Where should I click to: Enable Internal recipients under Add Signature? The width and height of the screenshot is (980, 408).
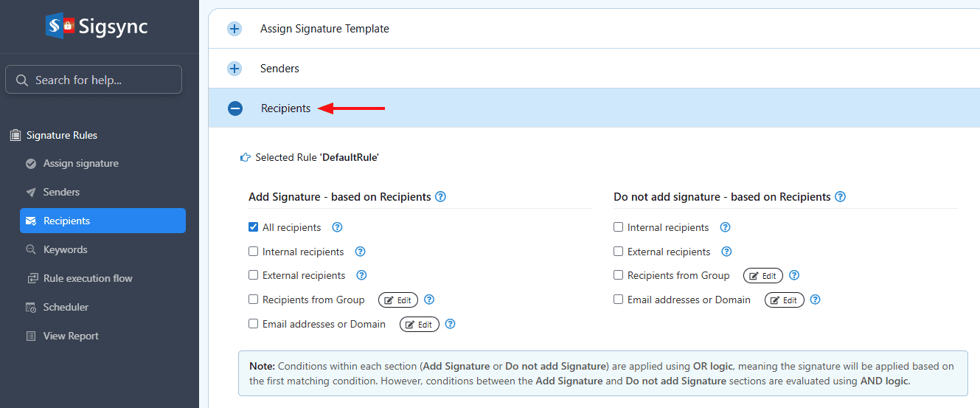click(254, 252)
